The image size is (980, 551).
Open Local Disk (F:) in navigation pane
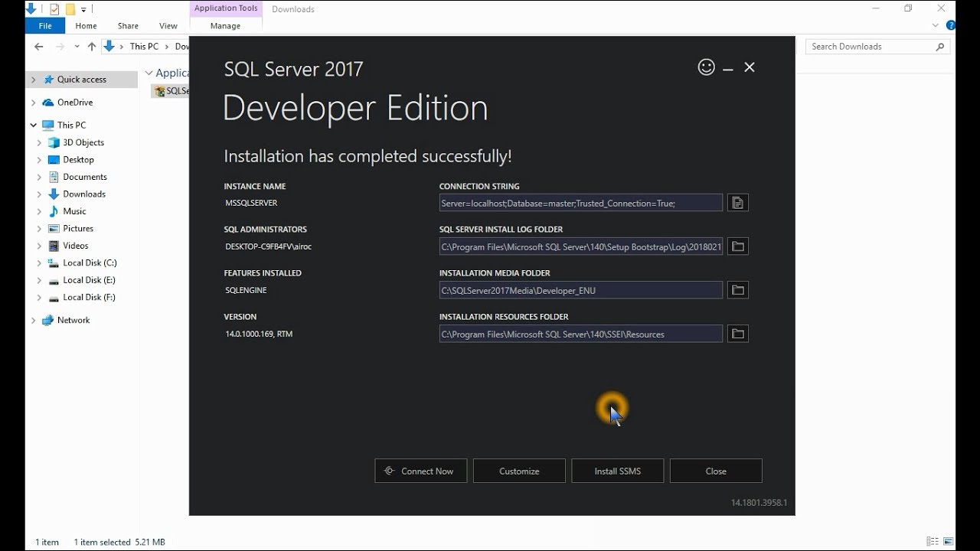coord(90,298)
